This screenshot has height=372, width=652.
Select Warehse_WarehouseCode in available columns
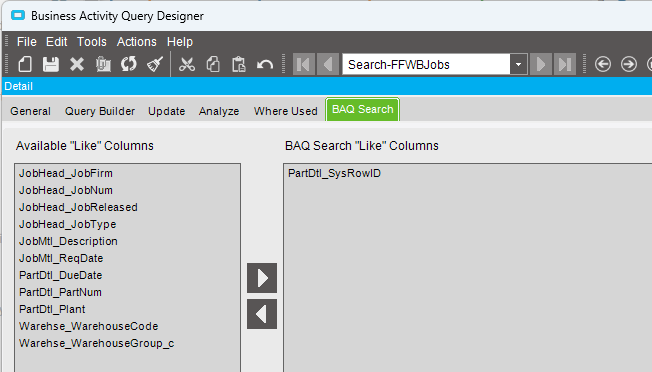click(x=89, y=327)
